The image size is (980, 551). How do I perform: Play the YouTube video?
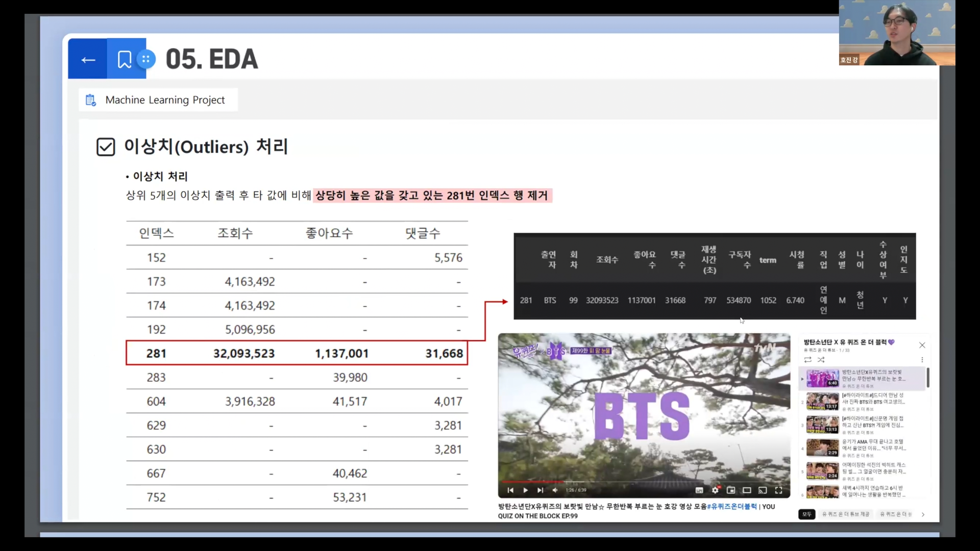pos(525,490)
